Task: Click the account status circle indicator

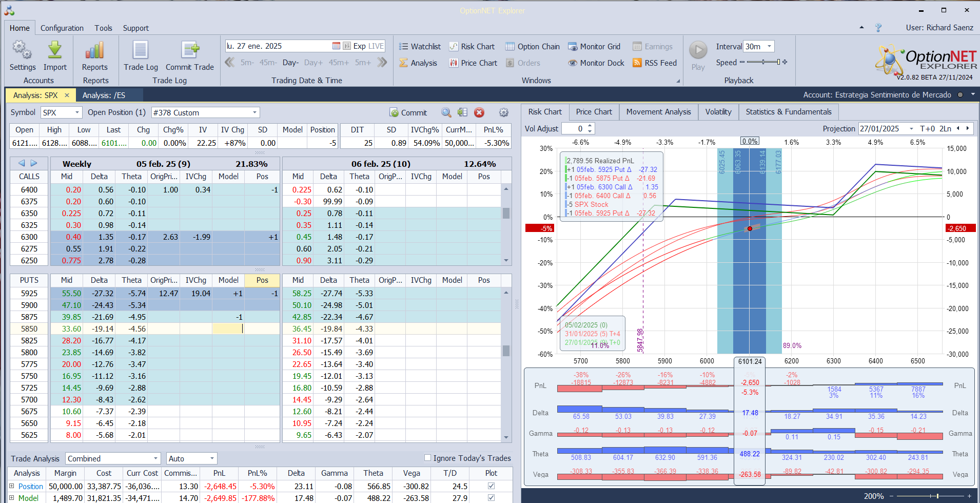Action: click(x=960, y=95)
